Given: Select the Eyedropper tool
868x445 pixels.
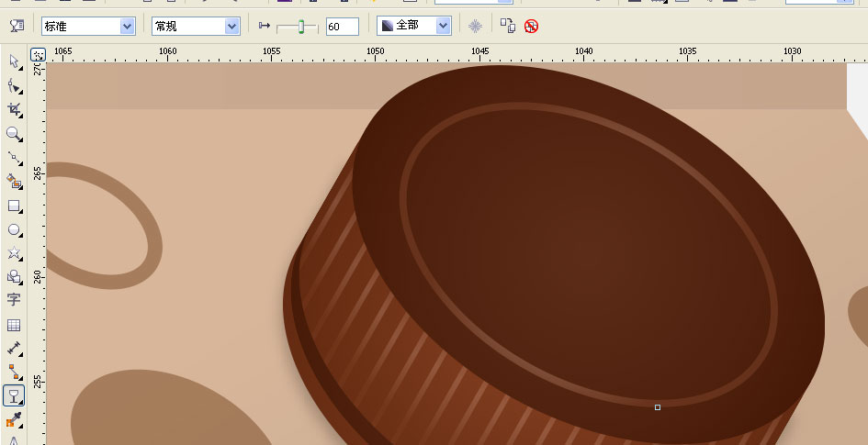Looking at the screenshot, I should (x=15, y=420).
